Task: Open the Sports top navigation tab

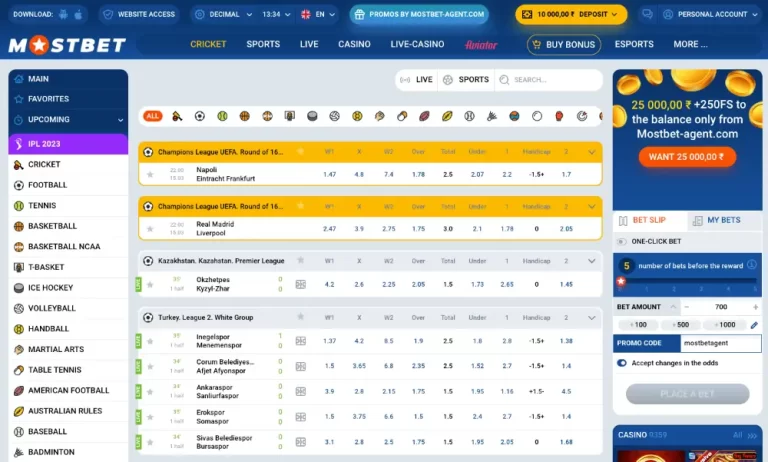Action: click(x=263, y=45)
